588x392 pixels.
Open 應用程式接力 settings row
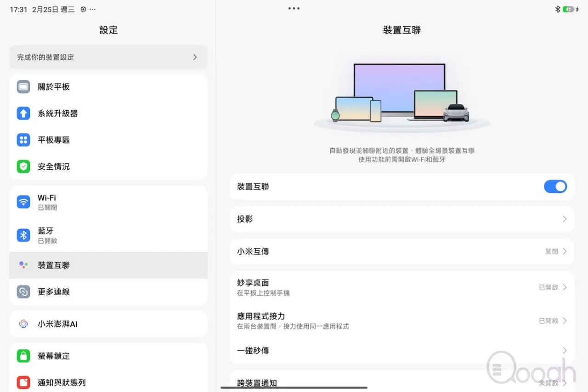[x=401, y=320]
